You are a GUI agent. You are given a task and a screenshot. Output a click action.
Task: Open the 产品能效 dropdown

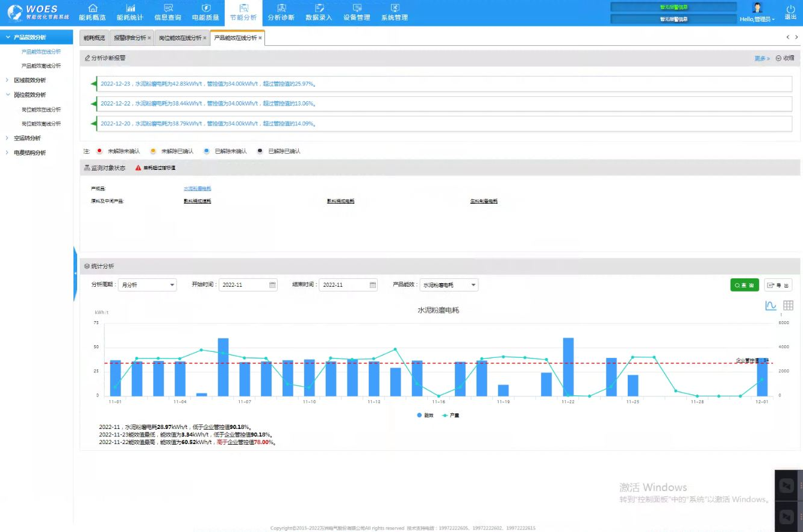pyautogui.click(x=449, y=285)
